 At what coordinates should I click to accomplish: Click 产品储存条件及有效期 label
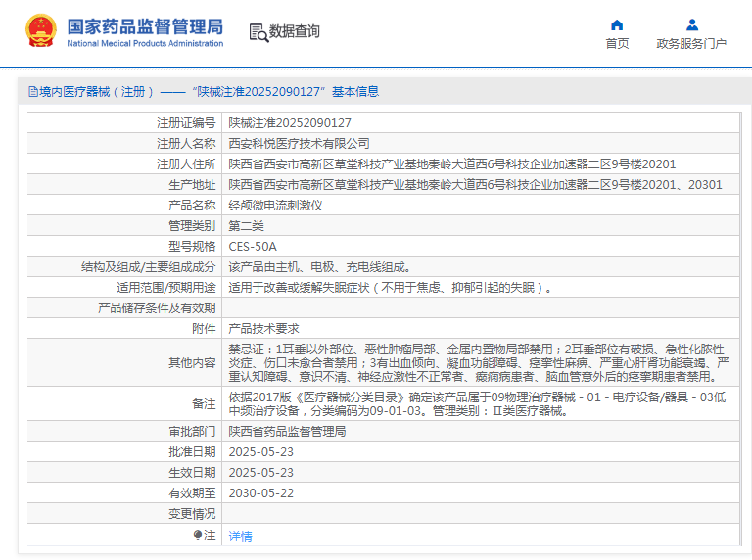(x=157, y=308)
